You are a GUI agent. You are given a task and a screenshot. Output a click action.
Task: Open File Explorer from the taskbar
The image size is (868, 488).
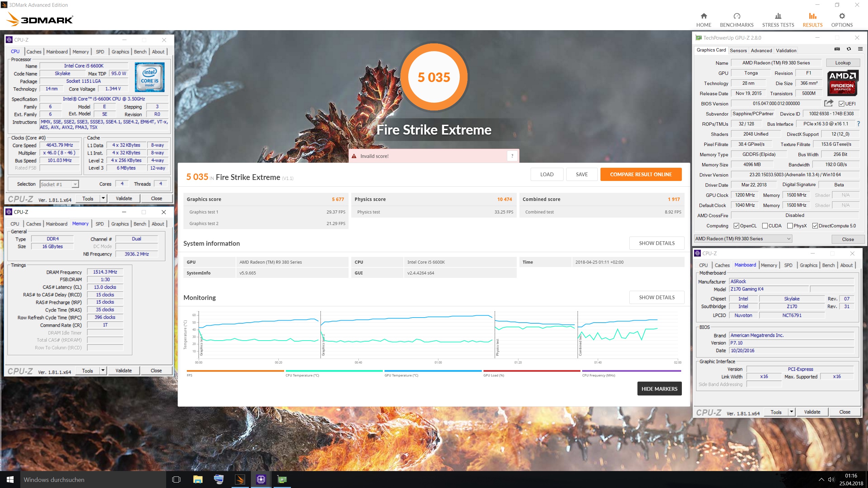click(x=198, y=480)
